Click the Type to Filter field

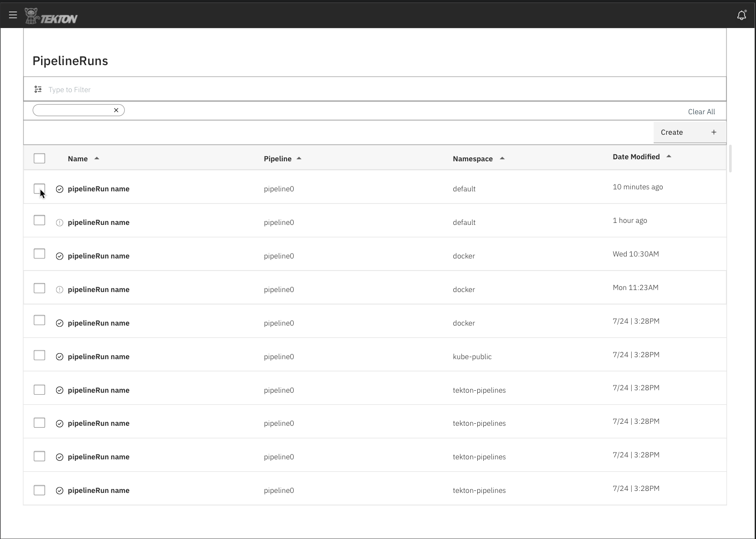tap(150, 89)
